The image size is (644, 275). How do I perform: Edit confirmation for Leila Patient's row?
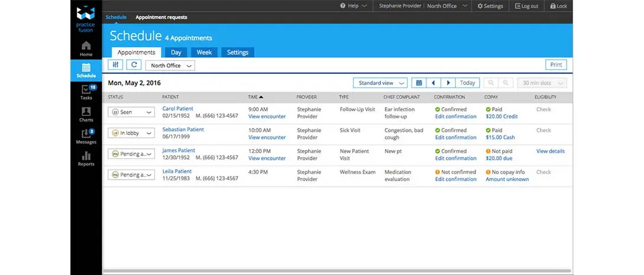click(x=456, y=179)
